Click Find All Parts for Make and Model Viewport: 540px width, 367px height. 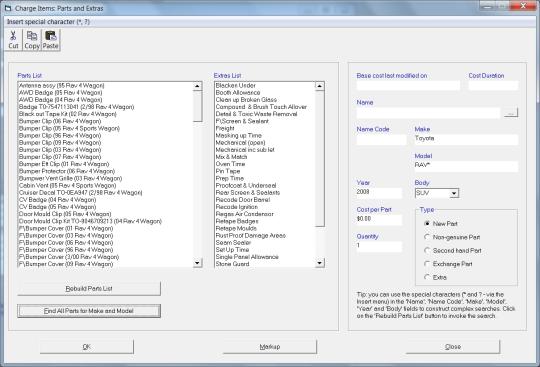89,311
